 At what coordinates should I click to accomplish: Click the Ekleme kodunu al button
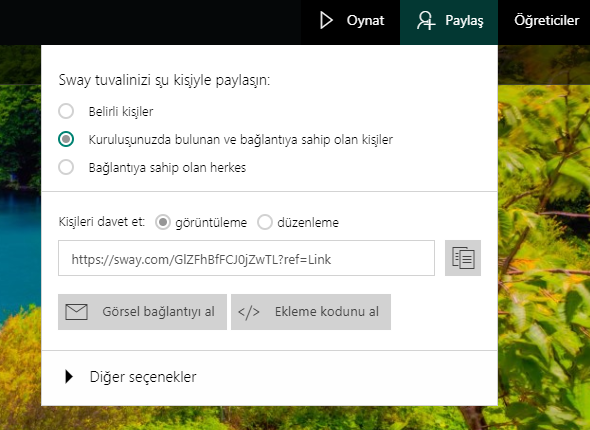tap(311, 312)
